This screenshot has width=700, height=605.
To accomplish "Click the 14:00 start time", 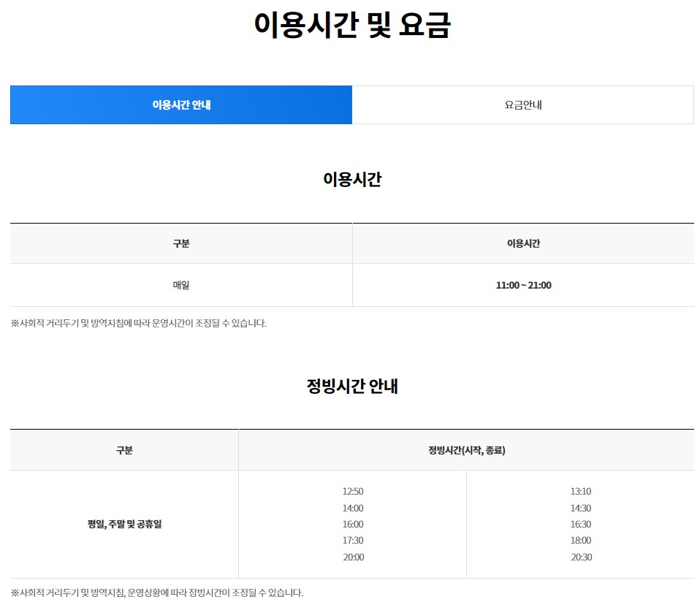I will tap(353, 508).
